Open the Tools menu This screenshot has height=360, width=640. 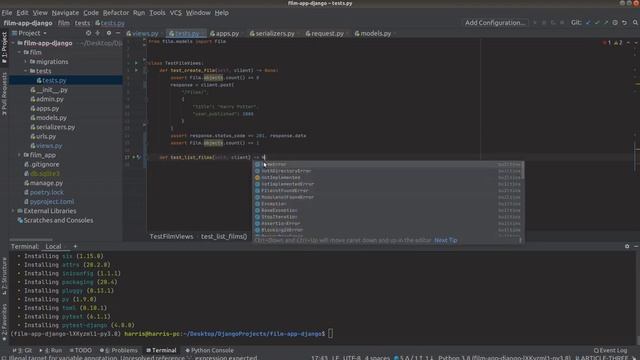[157, 13]
